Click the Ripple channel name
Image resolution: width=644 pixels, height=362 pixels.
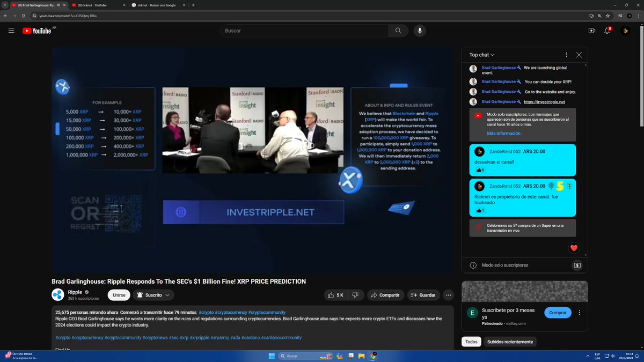coord(75,292)
